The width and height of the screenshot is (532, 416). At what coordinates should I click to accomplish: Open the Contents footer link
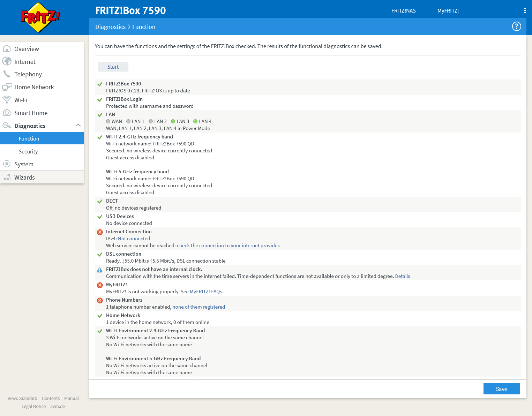click(x=51, y=398)
